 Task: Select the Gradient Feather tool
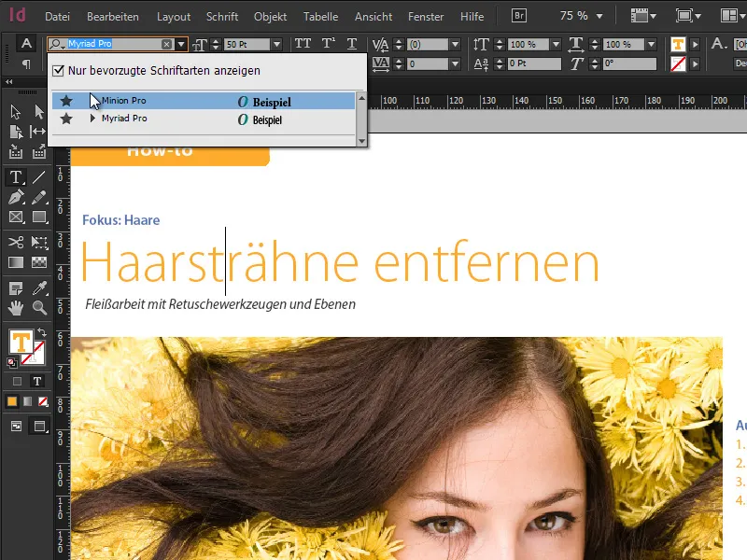(x=39, y=262)
